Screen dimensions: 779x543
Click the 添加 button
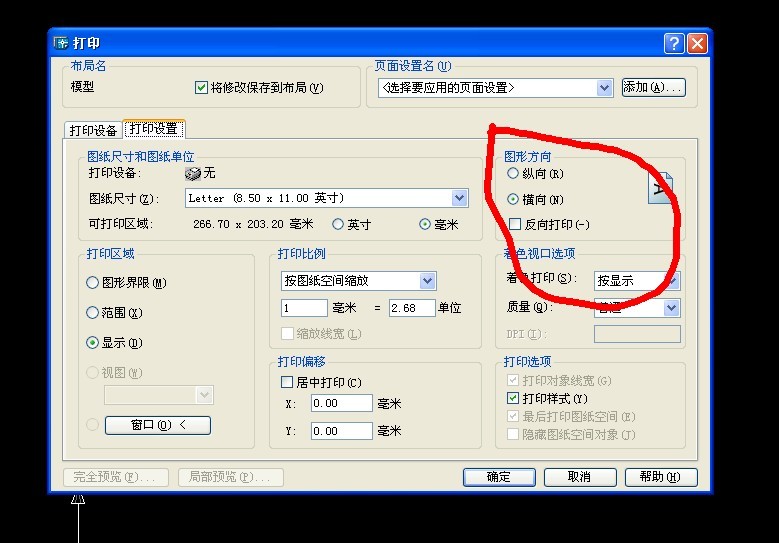[653, 88]
